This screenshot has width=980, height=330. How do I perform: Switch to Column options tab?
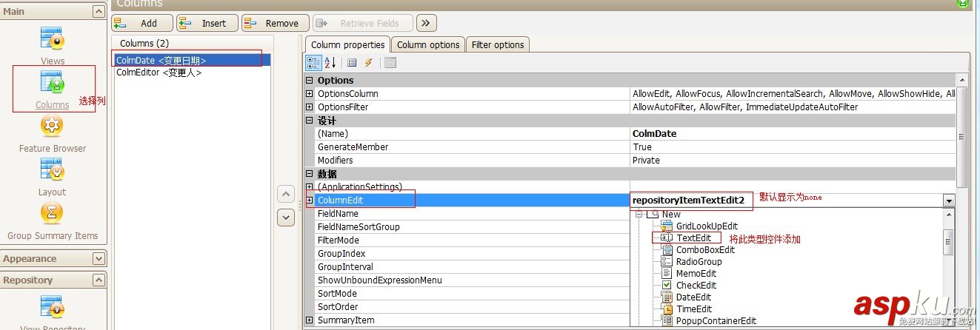pyautogui.click(x=428, y=44)
